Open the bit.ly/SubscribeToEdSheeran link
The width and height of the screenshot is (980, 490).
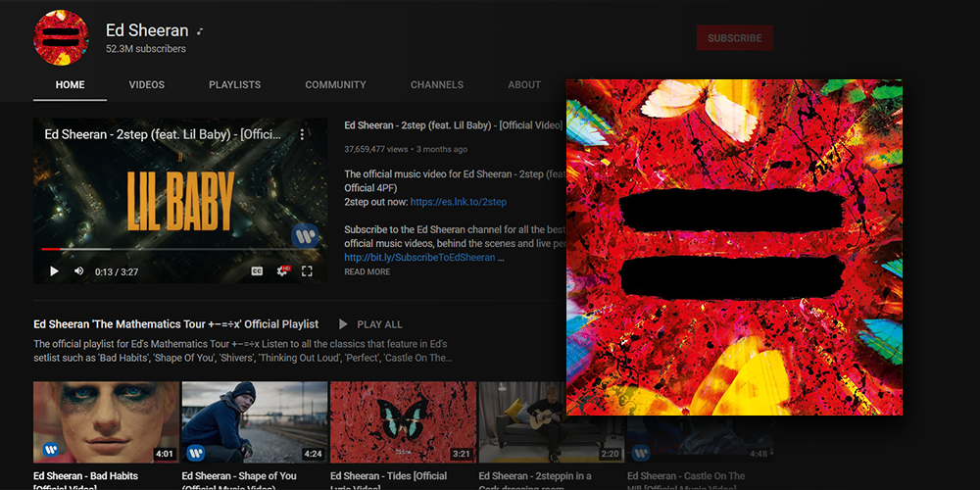pyautogui.click(x=419, y=258)
